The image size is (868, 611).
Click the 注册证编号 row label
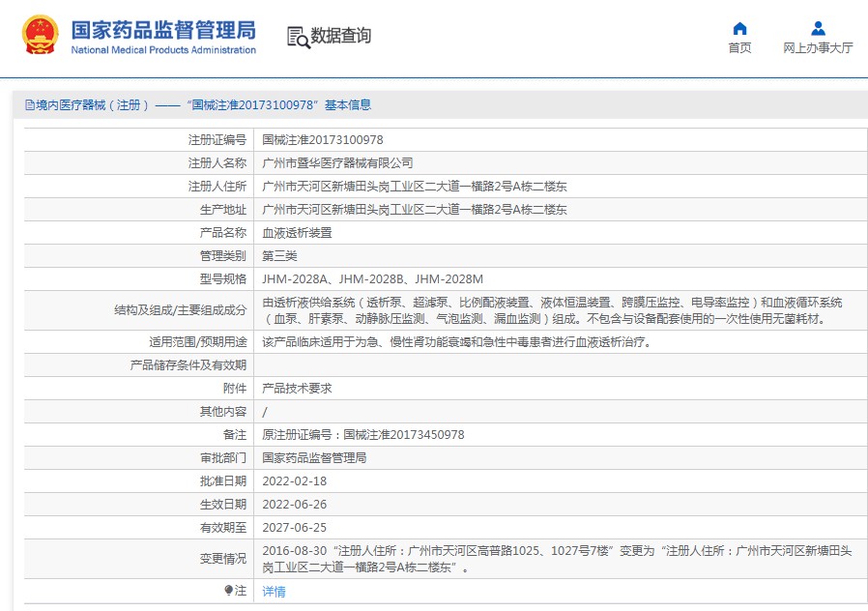(x=217, y=140)
